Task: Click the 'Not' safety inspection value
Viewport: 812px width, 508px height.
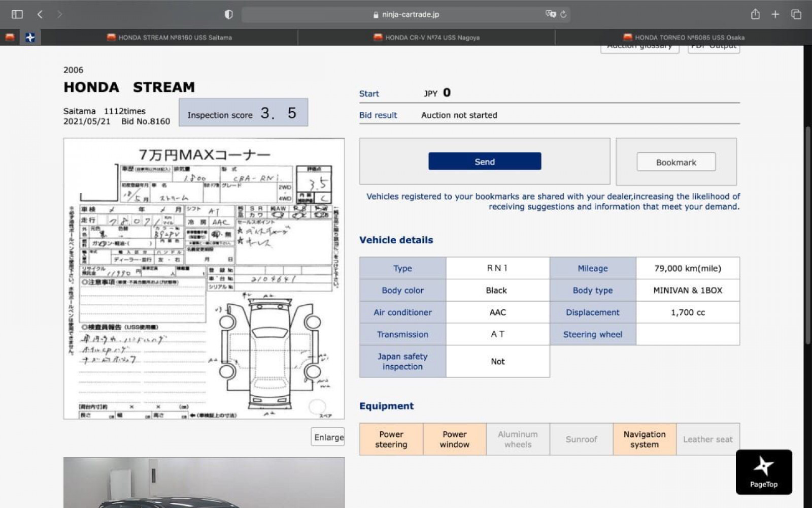Action: click(x=497, y=361)
